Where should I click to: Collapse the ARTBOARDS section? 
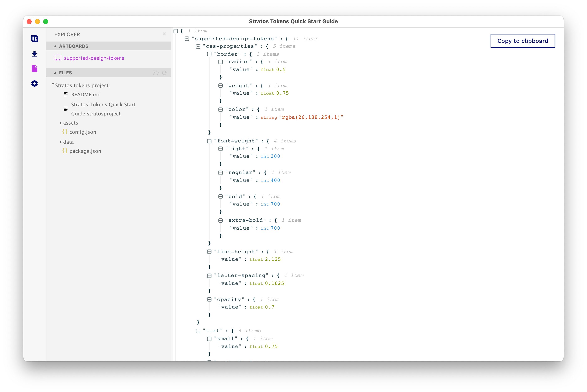[x=55, y=46]
